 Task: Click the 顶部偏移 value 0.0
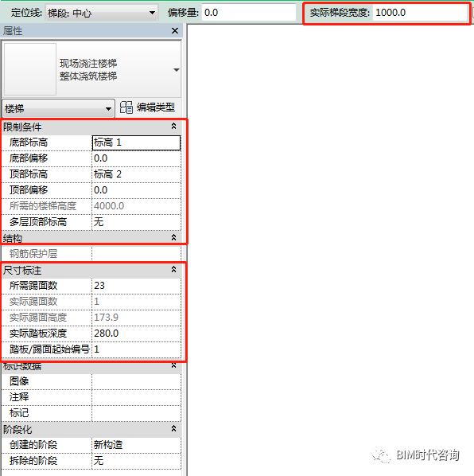(x=136, y=190)
